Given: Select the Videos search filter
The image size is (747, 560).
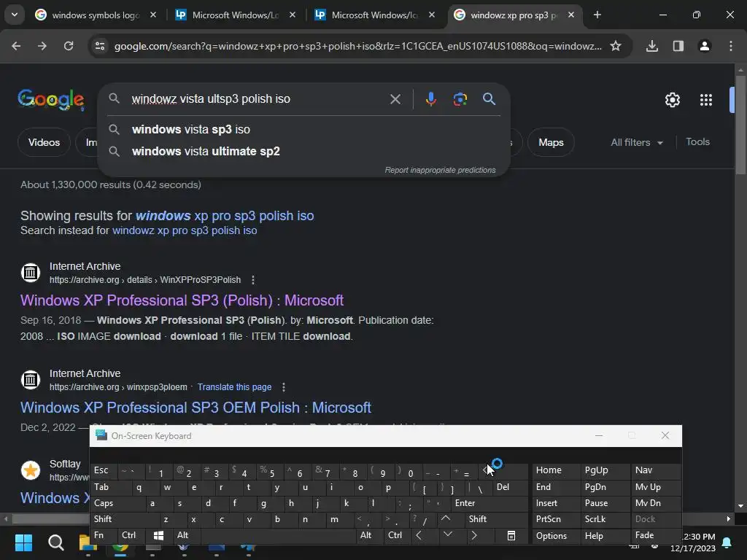Looking at the screenshot, I should click(x=44, y=142).
